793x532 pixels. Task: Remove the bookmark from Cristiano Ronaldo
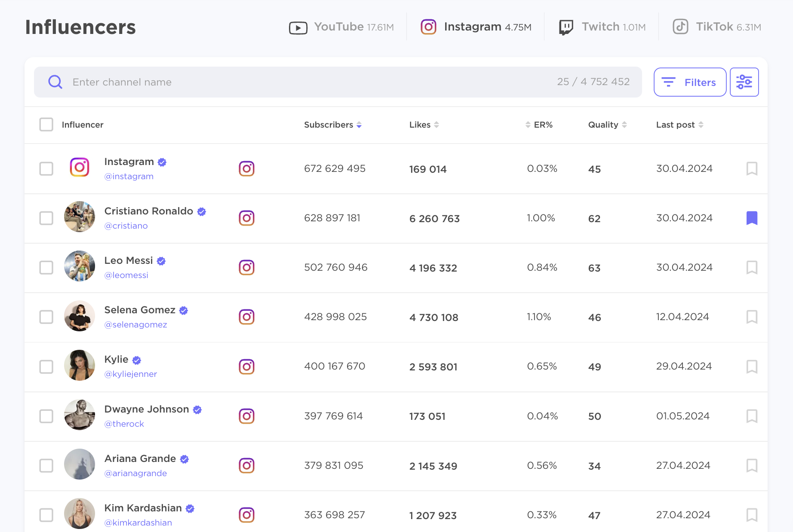click(751, 218)
